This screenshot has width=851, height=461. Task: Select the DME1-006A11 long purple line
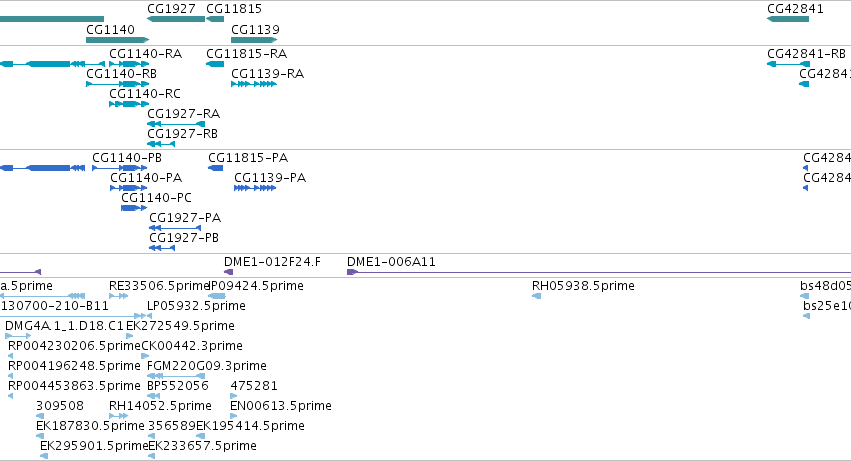point(599,271)
